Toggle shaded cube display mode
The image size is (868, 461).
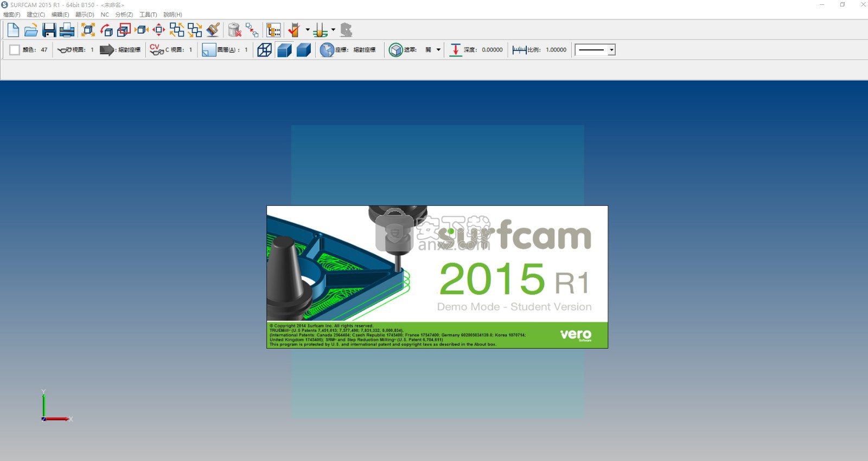tap(284, 50)
